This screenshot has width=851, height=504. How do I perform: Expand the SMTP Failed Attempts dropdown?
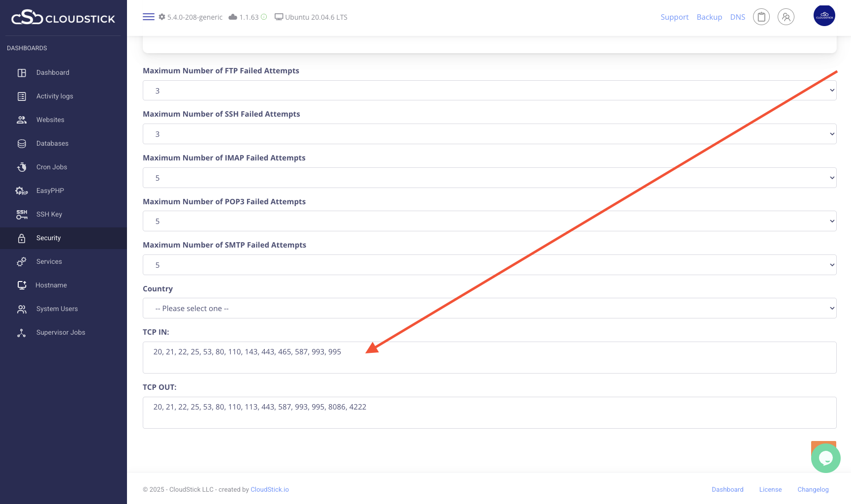(489, 265)
